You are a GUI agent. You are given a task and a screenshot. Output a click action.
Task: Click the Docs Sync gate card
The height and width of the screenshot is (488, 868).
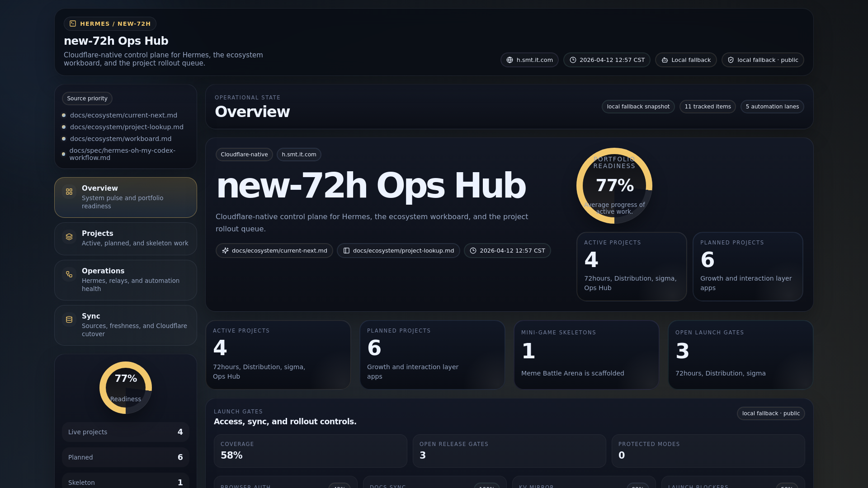435,482
